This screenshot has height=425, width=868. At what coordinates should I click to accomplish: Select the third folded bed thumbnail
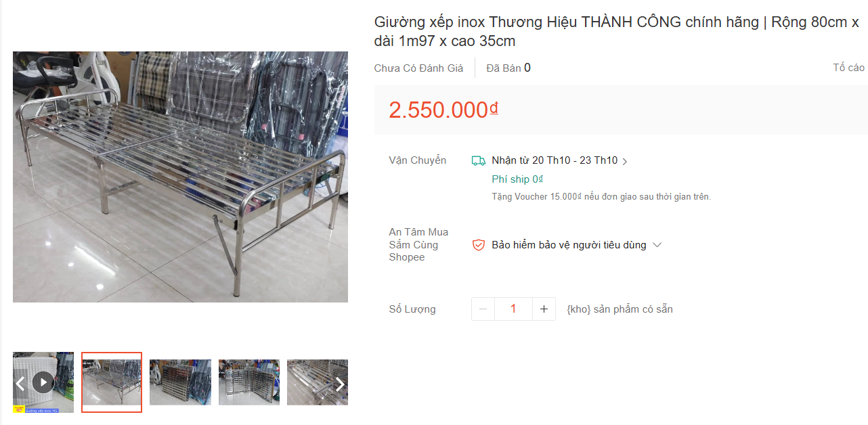coord(180,382)
